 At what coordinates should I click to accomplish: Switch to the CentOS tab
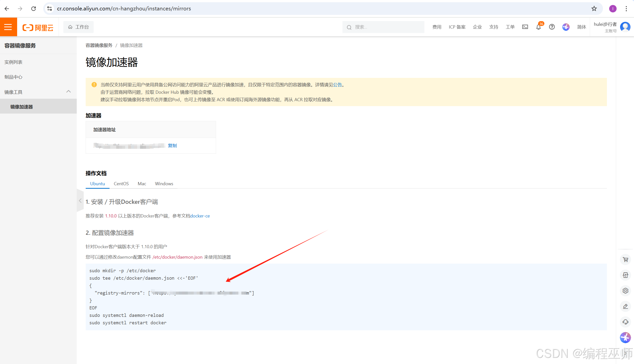pos(121,184)
